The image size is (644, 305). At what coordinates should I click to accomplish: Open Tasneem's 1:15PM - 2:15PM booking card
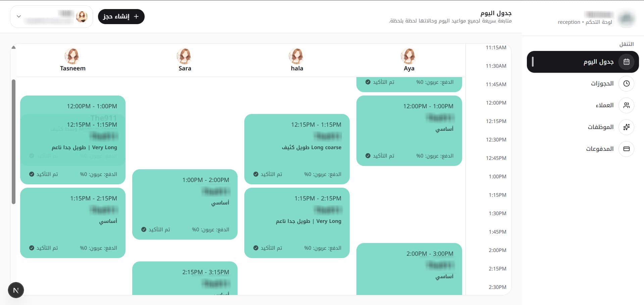point(73,223)
